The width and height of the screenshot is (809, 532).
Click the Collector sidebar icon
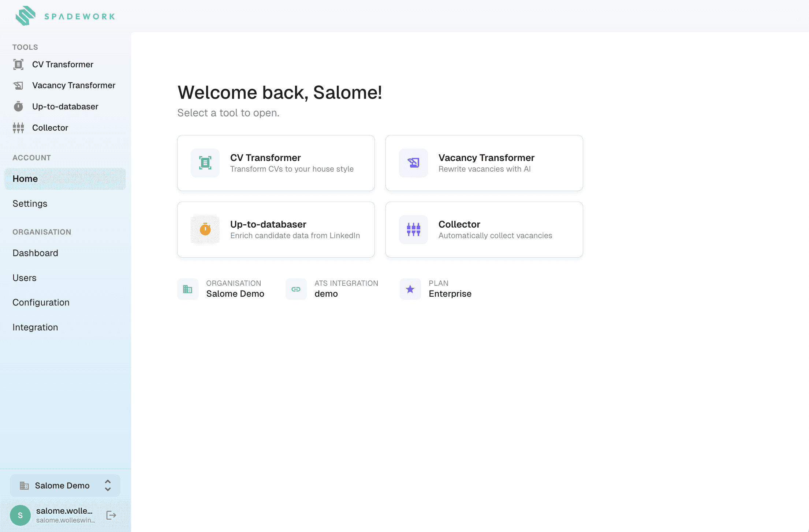pyautogui.click(x=18, y=128)
